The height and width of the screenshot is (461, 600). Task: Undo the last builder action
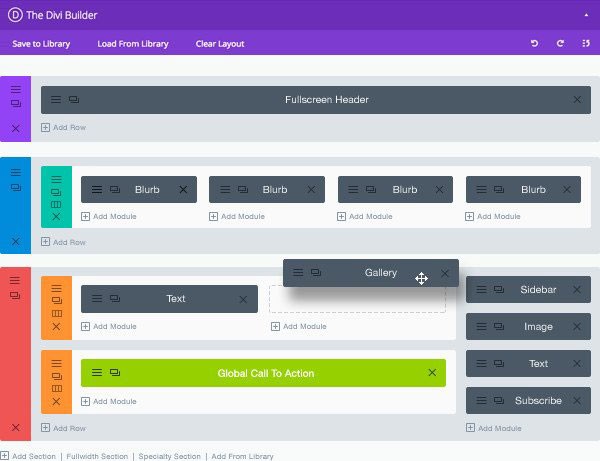tap(534, 44)
